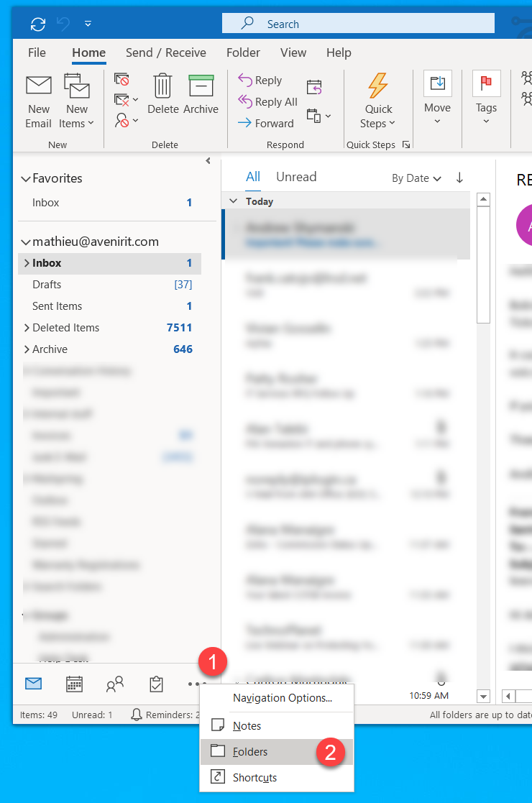Select Shortcuts from the popup menu
The image size is (532, 803).
pos(277,777)
